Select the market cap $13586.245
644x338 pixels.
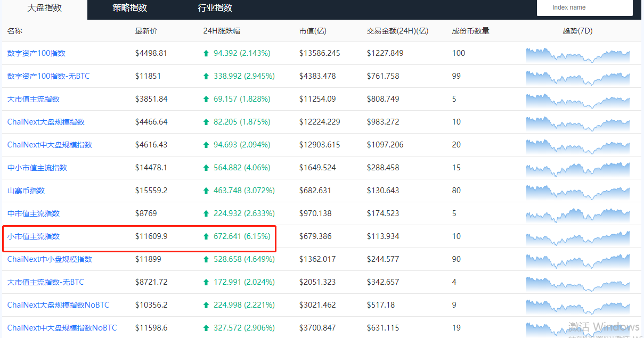click(x=320, y=53)
